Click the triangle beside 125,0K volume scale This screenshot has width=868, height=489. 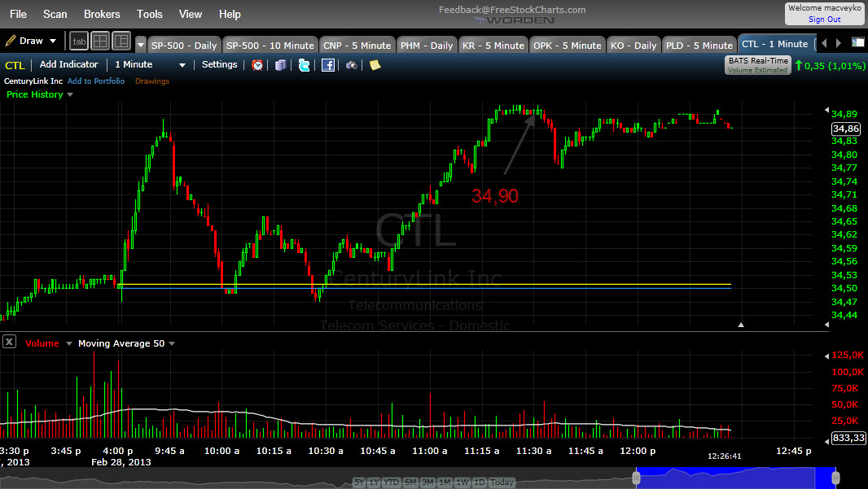click(x=826, y=356)
